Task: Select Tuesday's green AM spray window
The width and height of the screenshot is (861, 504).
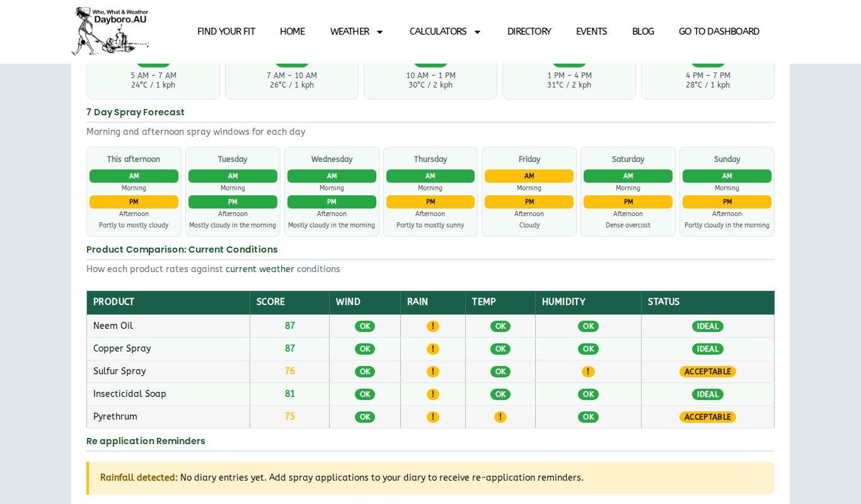Action: coord(233,176)
